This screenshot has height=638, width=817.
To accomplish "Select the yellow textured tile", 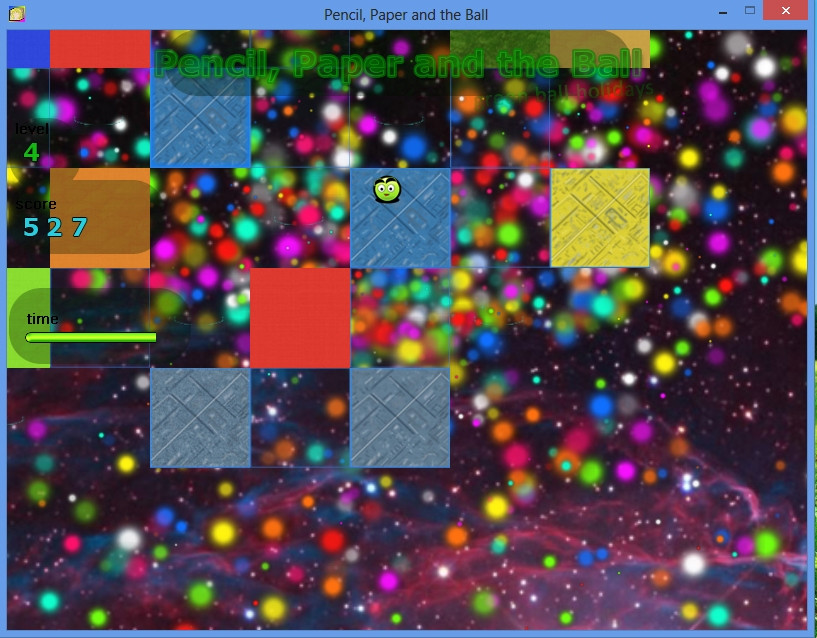I will pyautogui.click(x=600, y=217).
